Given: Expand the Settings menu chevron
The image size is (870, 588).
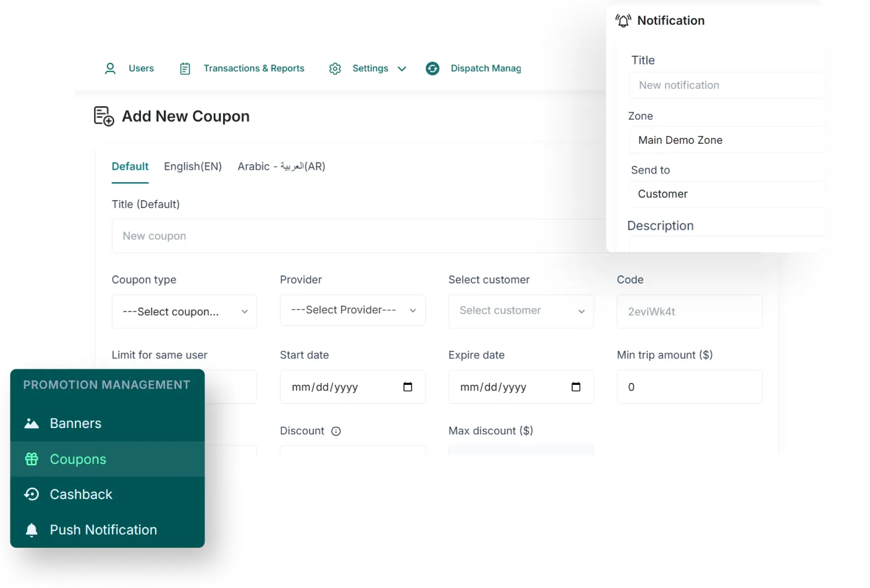Looking at the screenshot, I should click(x=402, y=69).
